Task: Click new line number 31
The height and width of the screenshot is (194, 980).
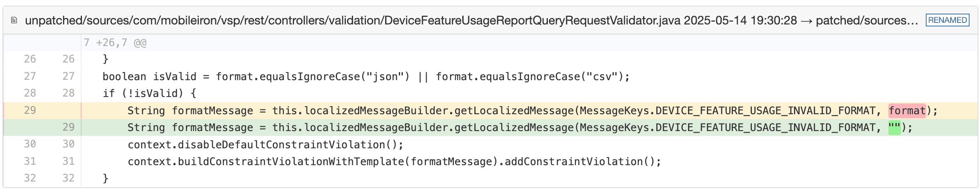Action: [x=68, y=161]
